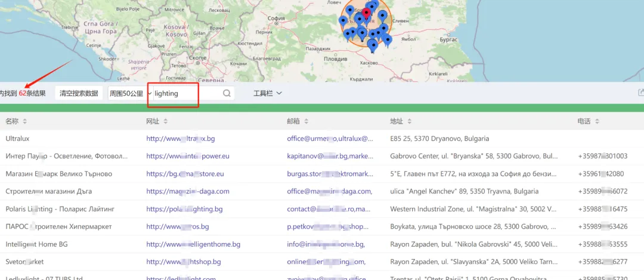This screenshot has width=644, height=280.
Task: Sort the table by the 电话 column arrows
Action: pos(597,121)
